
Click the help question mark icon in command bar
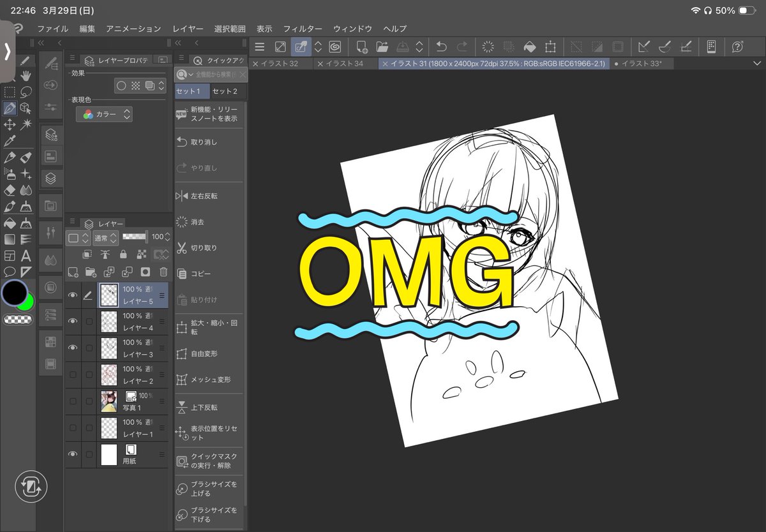tap(738, 47)
